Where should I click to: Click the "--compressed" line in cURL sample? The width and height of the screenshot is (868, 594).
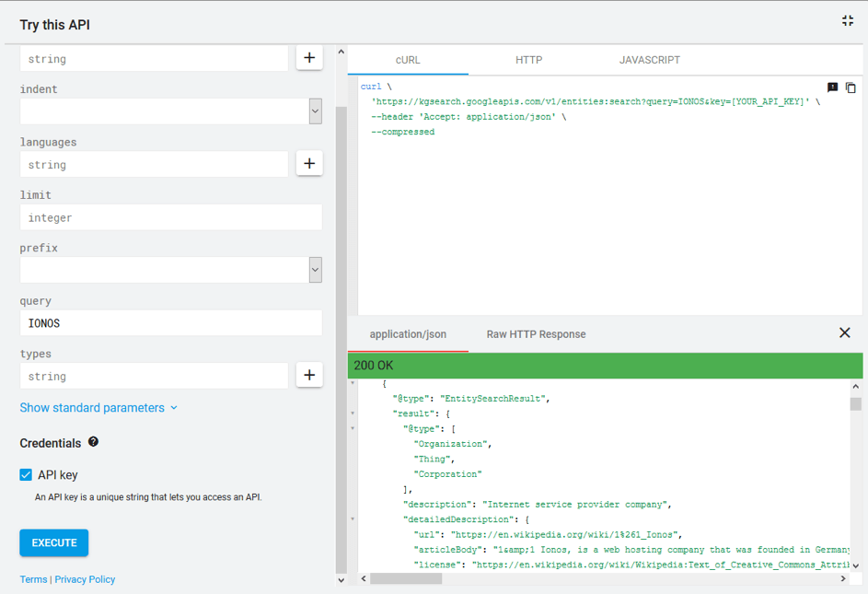pyautogui.click(x=403, y=132)
